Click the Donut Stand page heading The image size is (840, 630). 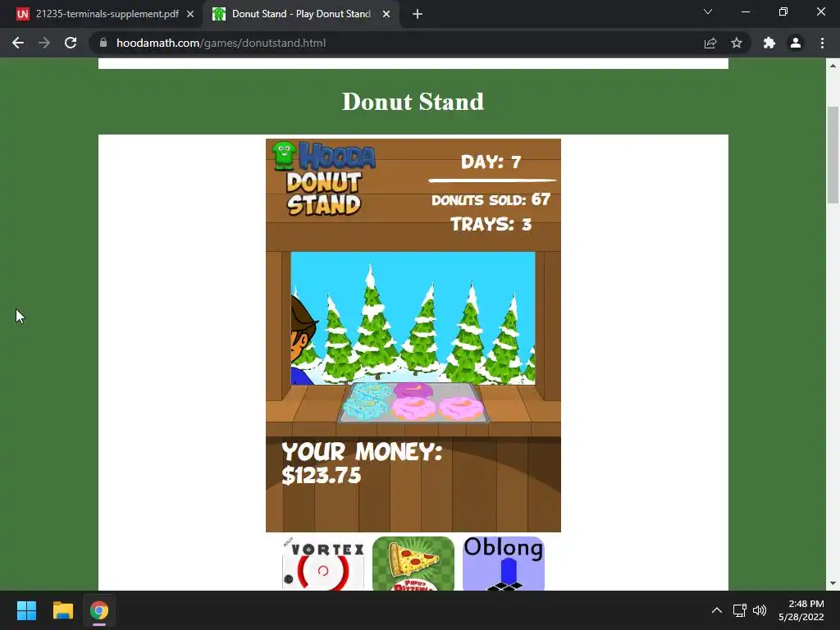tap(413, 101)
